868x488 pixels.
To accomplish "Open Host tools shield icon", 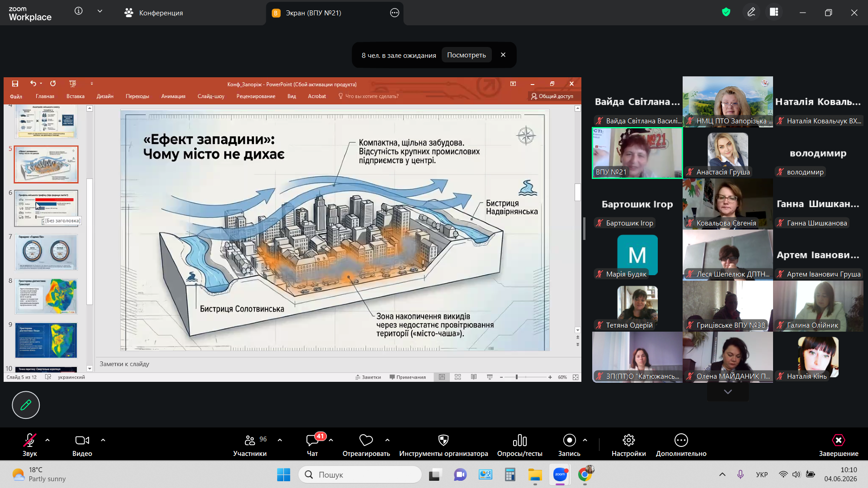I will click(x=443, y=440).
